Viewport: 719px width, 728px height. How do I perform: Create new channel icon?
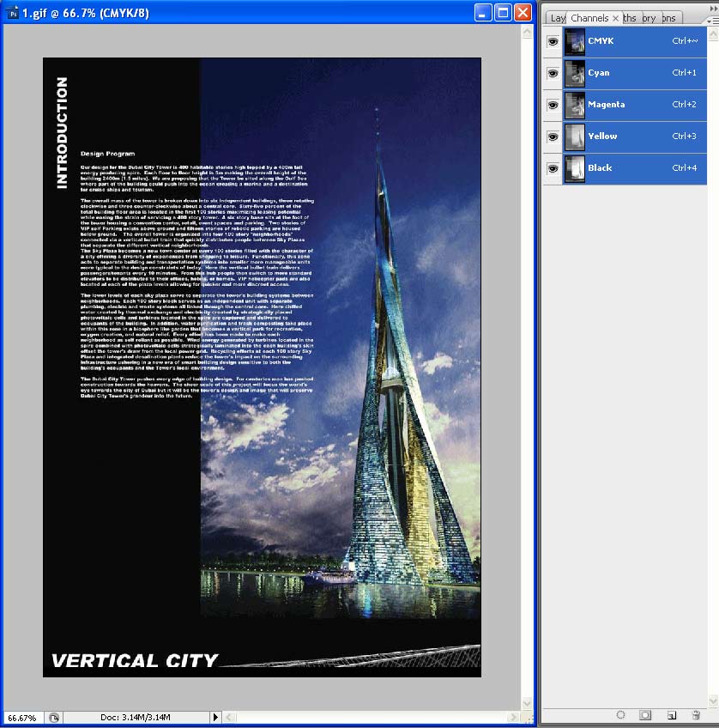pyautogui.click(x=671, y=714)
